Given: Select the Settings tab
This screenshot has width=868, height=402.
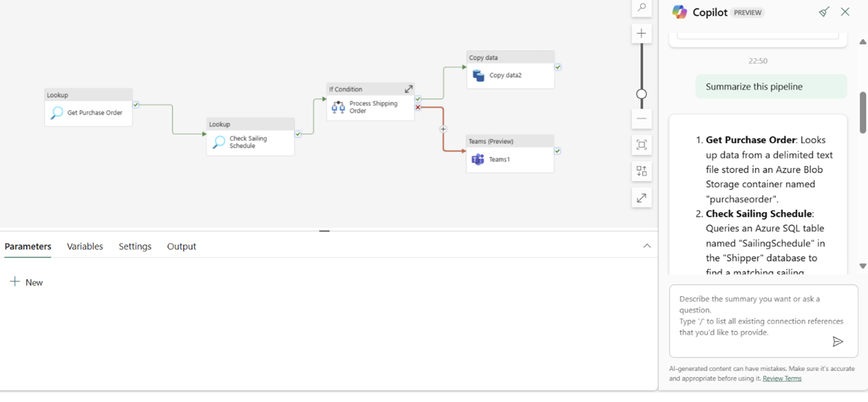Looking at the screenshot, I should coord(135,246).
